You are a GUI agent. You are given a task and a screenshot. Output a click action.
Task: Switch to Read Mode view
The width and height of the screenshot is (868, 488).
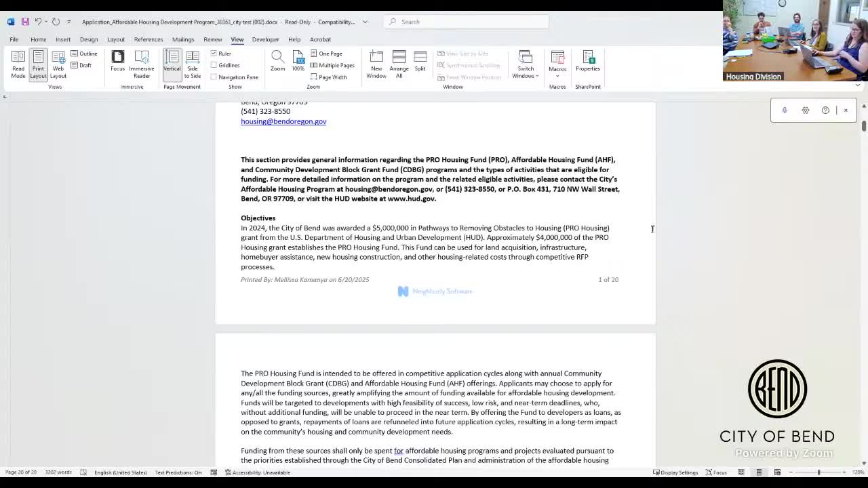coord(18,64)
